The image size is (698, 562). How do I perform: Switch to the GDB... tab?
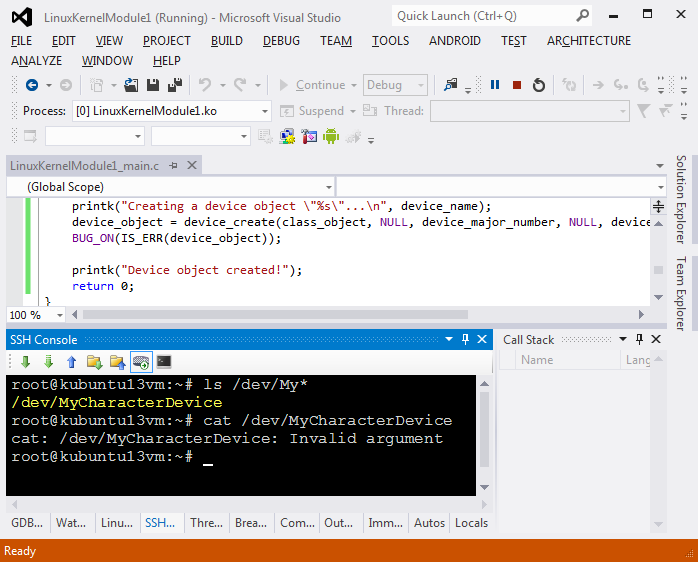tap(27, 523)
